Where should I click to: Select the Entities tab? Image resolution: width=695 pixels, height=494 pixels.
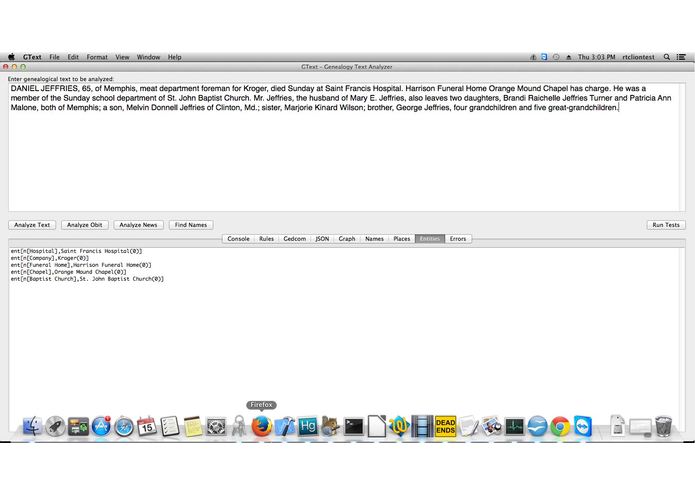[429, 238]
